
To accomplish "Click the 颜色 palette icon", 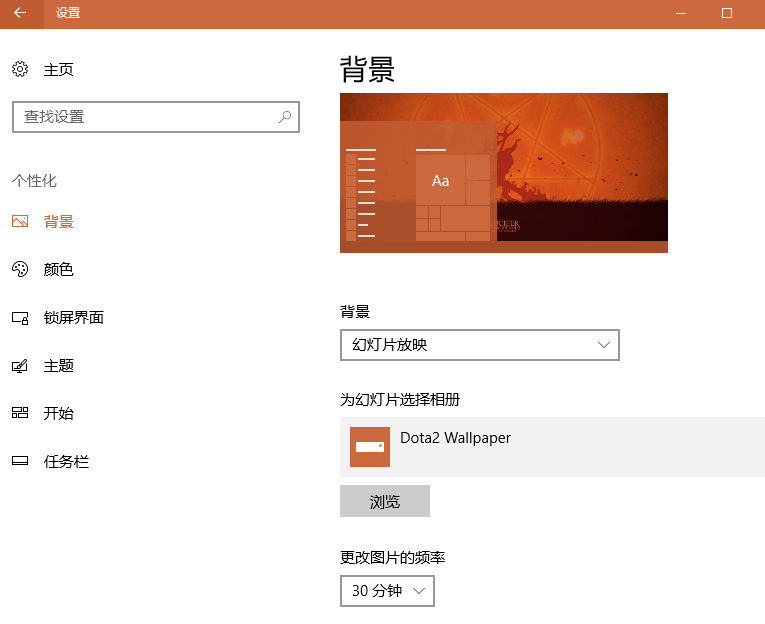I will click(x=20, y=269).
